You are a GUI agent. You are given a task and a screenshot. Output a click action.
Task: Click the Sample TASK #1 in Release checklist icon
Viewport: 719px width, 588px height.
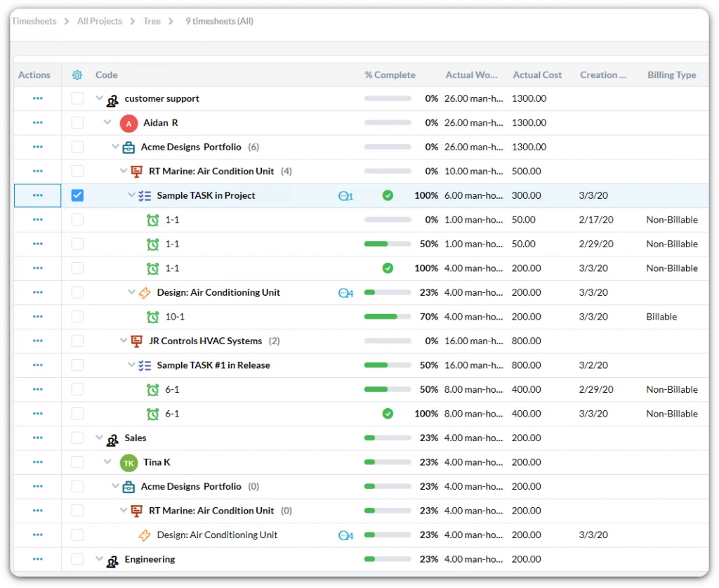(145, 366)
